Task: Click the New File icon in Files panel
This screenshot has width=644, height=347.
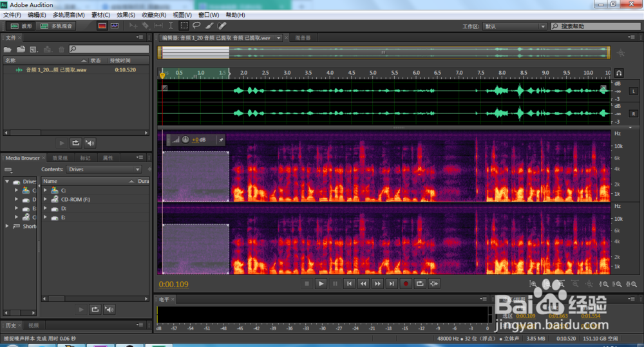Action: tap(33, 50)
